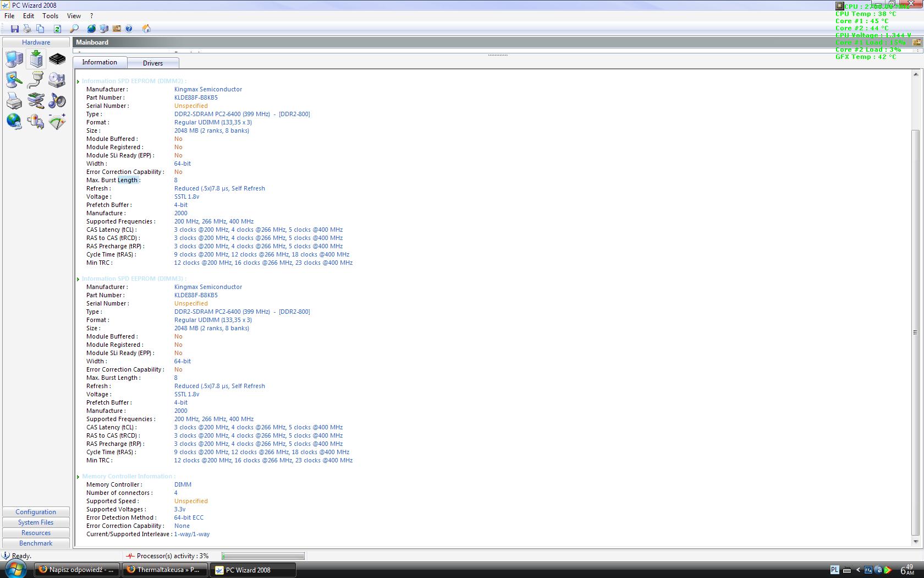Click the scroll up arrow
Image resolution: width=924 pixels, height=578 pixels.
click(x=915, y=74)
